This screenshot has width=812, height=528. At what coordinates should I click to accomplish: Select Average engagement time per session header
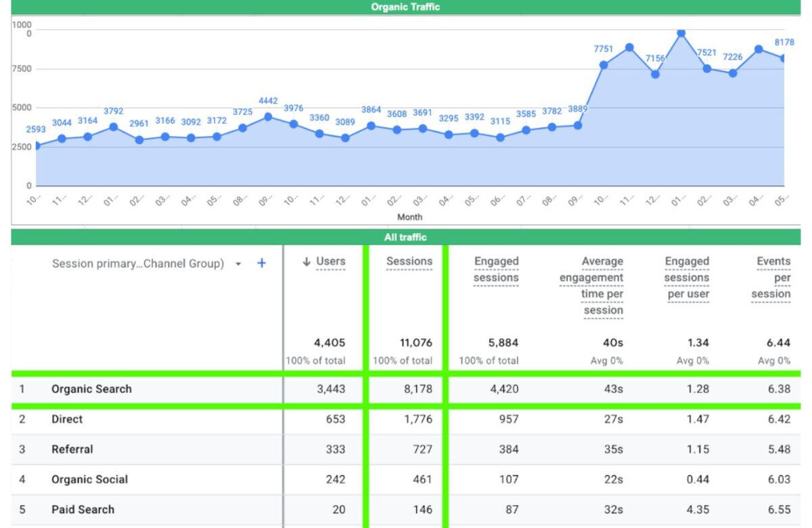[591, 285]
